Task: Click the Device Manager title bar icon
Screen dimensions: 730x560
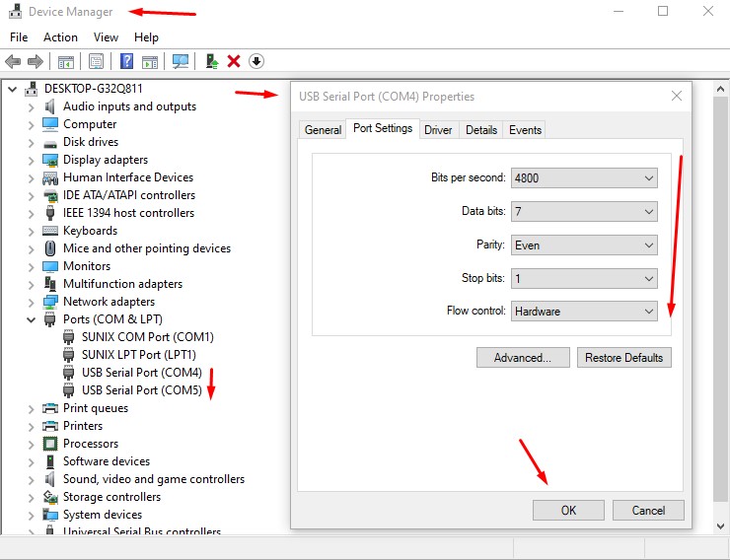Action: click(x=16, y=11)
